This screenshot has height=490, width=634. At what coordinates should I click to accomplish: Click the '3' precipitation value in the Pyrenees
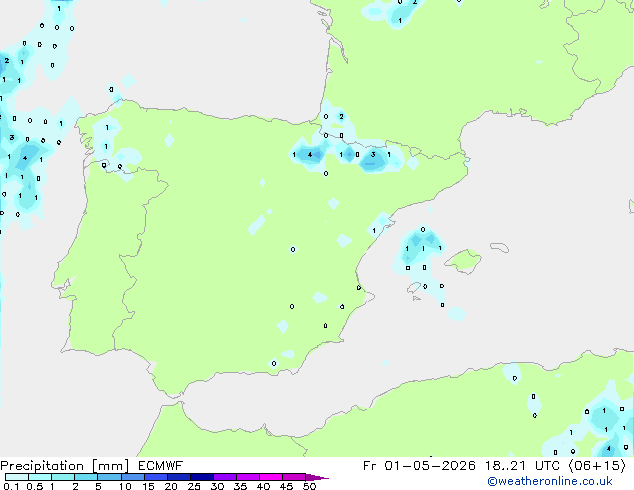click(373, 154)
